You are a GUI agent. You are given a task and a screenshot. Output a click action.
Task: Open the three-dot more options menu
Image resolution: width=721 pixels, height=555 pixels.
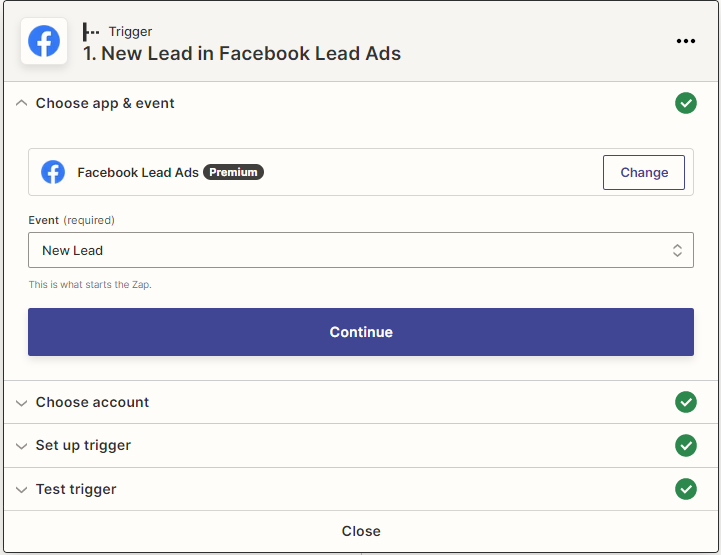686,41
